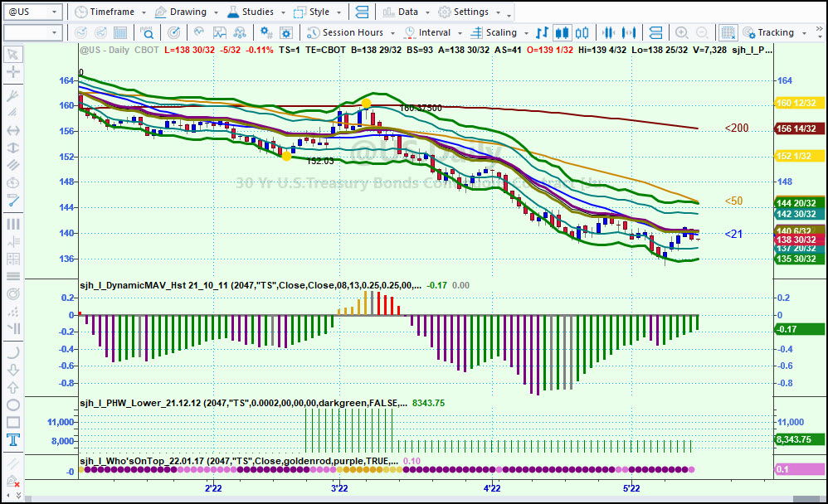Select the up arrow drawing tool
Screen dimensions: 828x504
pos(12,387)
